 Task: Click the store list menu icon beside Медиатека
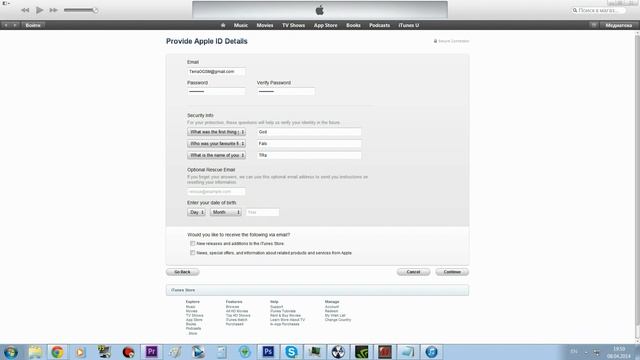(593, 25)
